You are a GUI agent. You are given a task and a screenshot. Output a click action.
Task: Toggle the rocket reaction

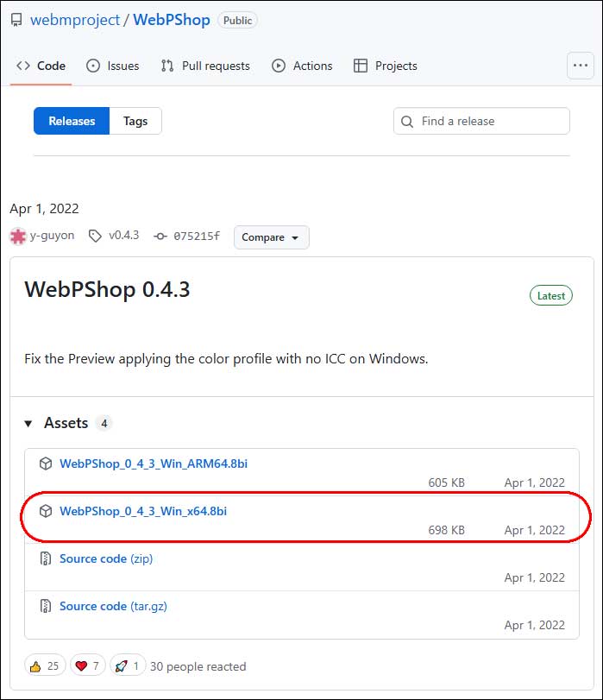click(124, 665)
